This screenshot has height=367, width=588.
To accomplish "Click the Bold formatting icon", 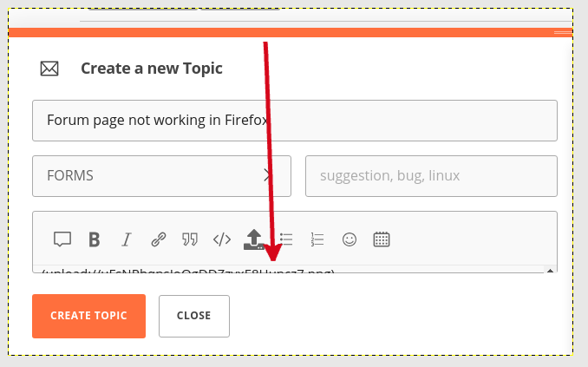I will click(x=95, y=239).
